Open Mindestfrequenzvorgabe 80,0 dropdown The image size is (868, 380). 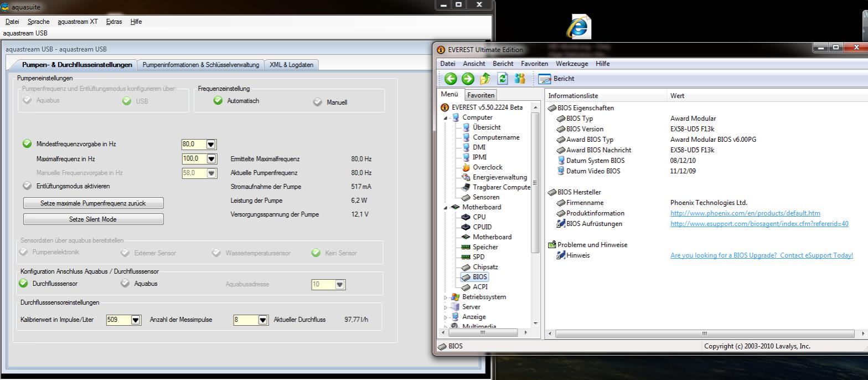[x=211, y=144]
